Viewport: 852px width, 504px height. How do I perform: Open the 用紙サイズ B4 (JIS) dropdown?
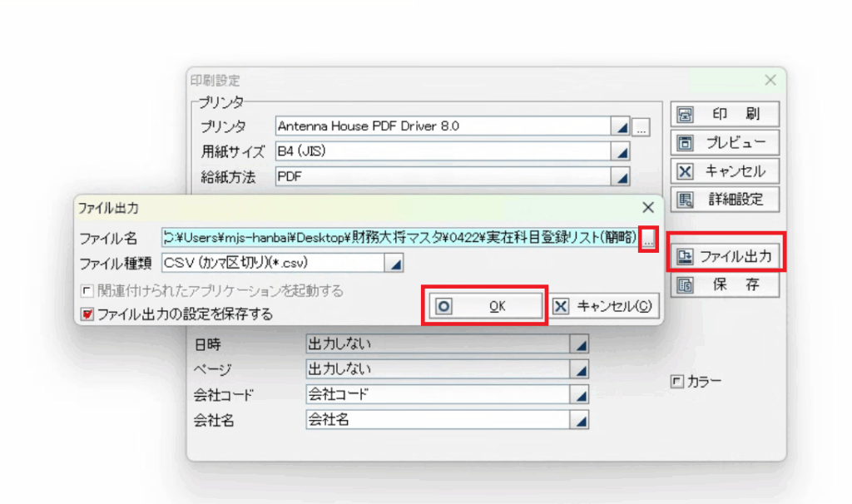[621, 152]
